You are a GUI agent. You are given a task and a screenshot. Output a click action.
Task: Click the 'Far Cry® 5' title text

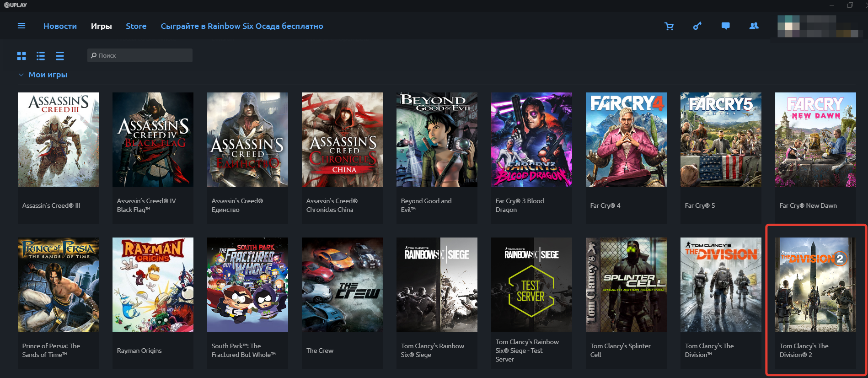[700, 205]
